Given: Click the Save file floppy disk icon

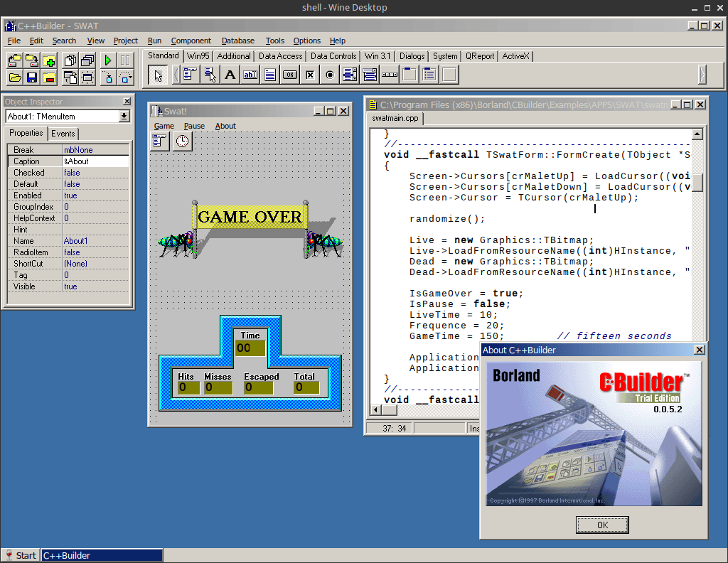Looking at the screenshot, I should click(32, 77).
